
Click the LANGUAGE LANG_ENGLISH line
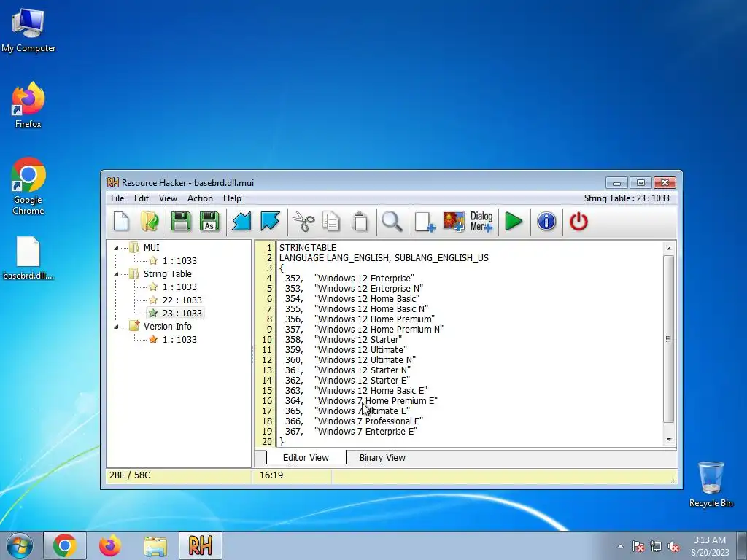tap(384, 258)
